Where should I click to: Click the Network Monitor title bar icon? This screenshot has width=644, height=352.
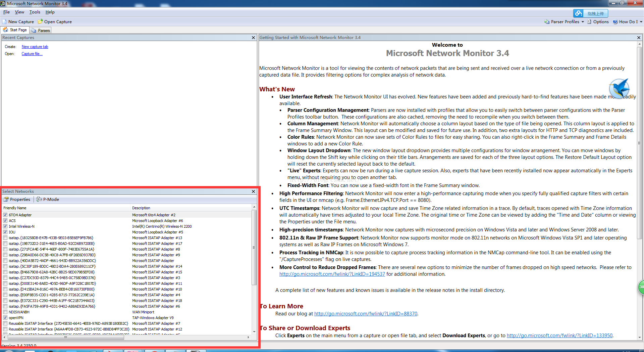click(3, 3)
